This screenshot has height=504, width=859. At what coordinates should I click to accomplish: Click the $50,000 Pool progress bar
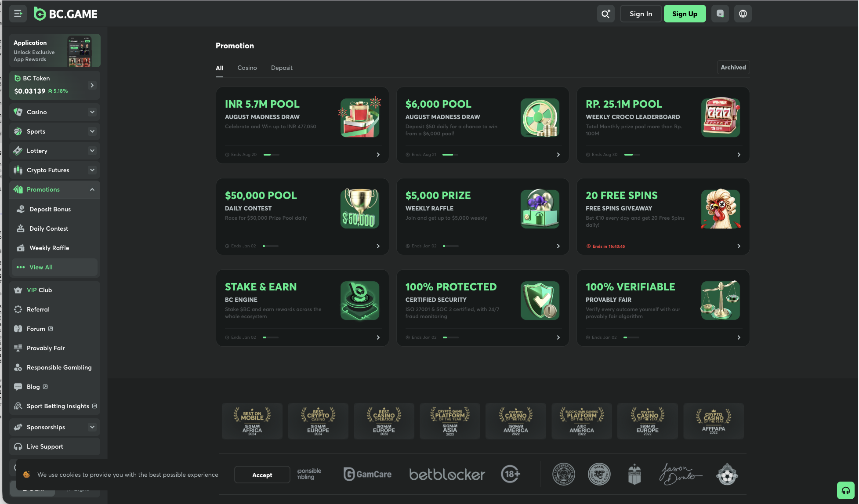click(x=271, y=246)
